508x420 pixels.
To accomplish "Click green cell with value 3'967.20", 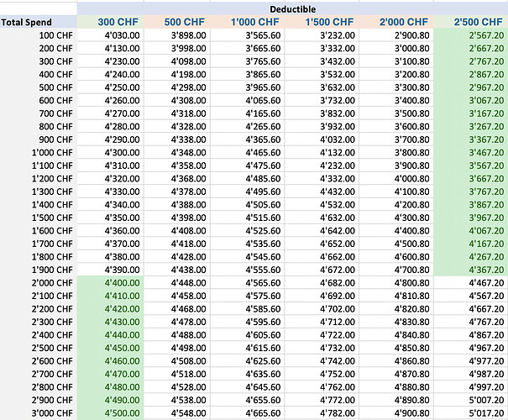I will tap(471, 218).
